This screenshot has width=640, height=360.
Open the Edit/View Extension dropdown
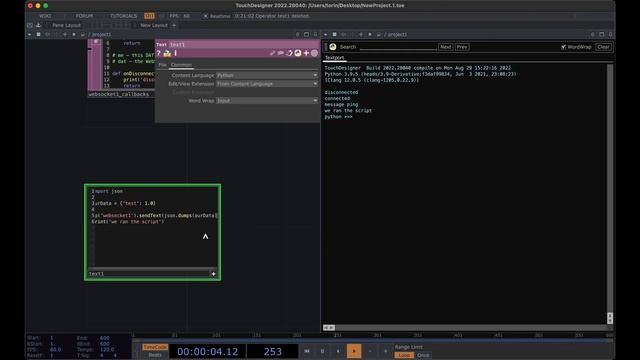[267, 84]
